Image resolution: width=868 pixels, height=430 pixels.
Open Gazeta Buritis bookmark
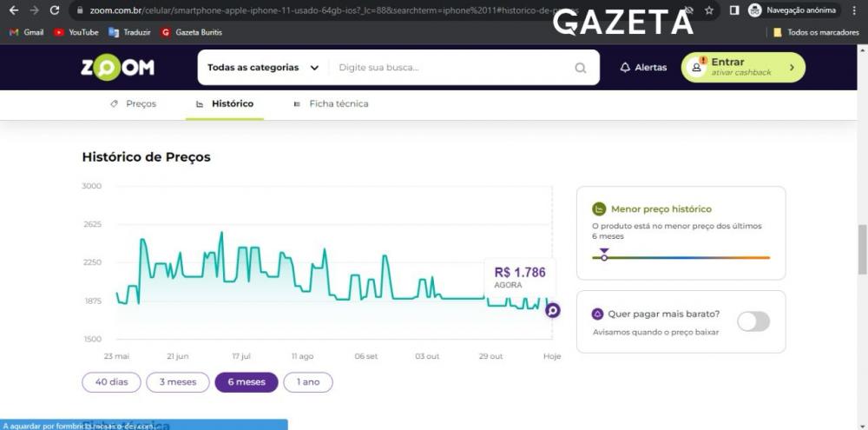192,32
